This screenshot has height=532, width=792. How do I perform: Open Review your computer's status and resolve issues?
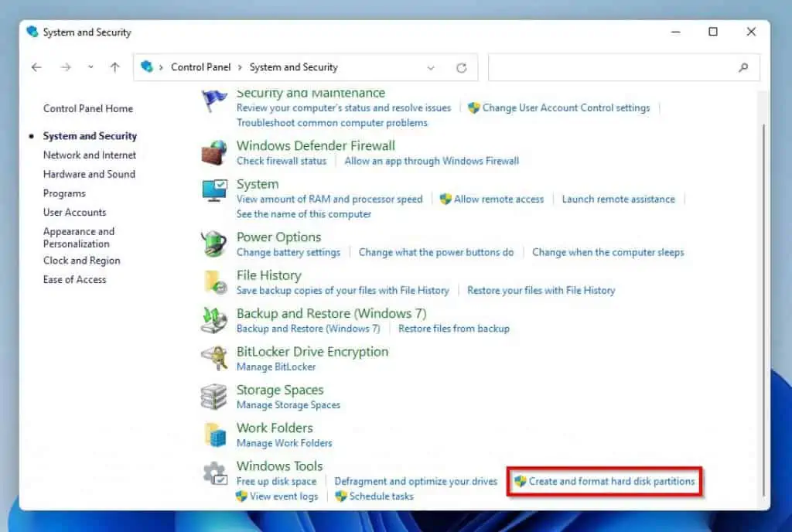click(x=343, y=108)
